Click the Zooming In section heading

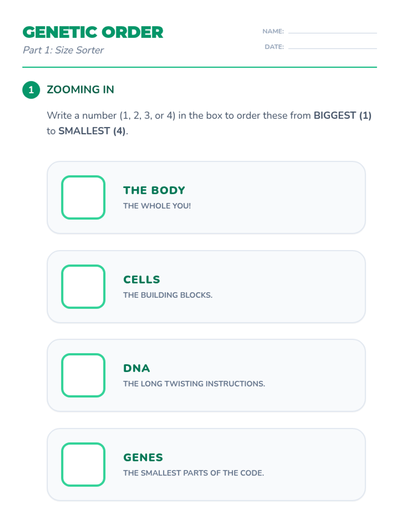click(80, 89)
